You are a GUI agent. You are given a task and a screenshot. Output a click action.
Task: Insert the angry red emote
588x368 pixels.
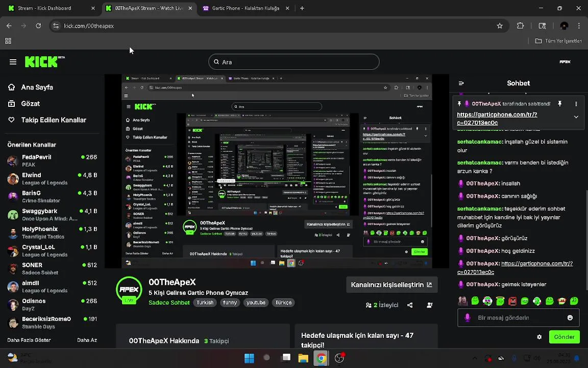coord(512,301)
